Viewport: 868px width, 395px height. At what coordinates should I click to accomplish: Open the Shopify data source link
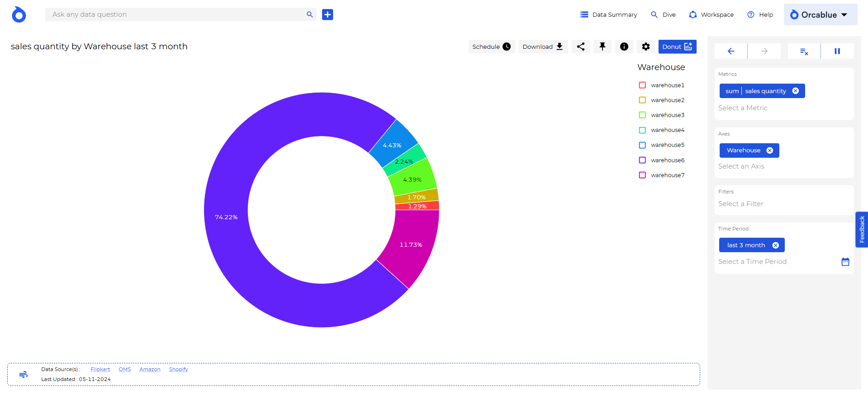click(179, 369)
